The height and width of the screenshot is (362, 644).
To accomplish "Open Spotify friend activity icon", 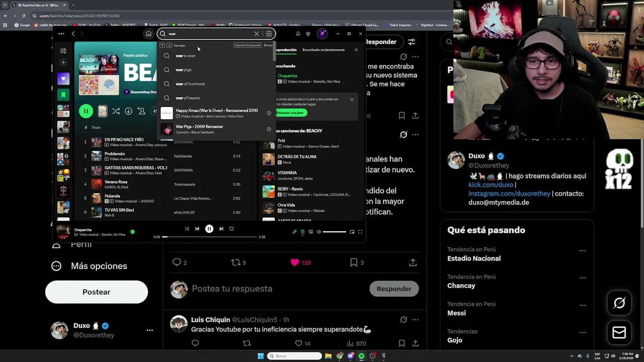I will pyautogui.click(x=308, y=34).
